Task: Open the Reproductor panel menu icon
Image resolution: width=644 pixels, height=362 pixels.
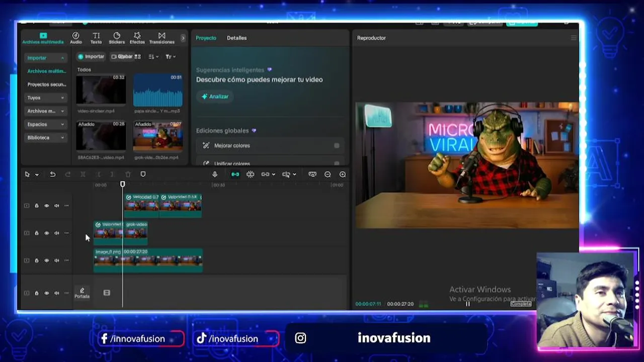Action: click(x=574, y=38)
